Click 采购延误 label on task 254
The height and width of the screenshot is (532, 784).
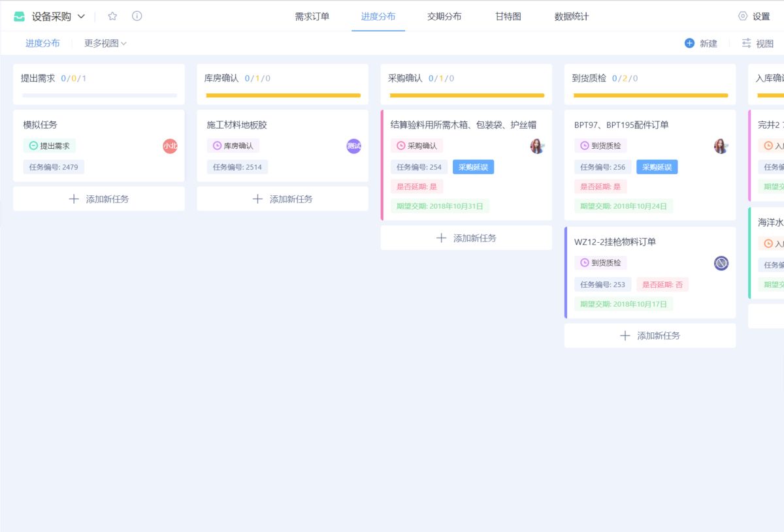pyautogui.click(x=473, y=167)
